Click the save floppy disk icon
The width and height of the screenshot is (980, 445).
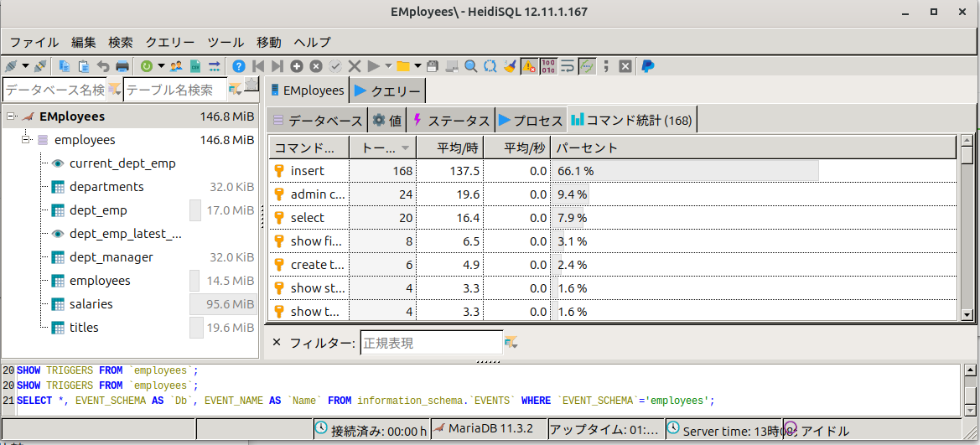(x=432, y=65)
